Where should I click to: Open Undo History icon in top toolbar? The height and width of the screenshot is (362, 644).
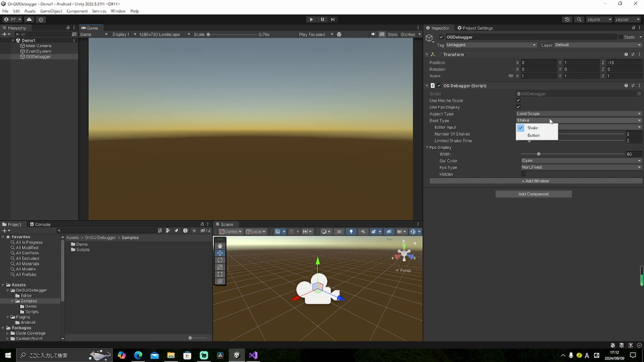pos(567,19)
